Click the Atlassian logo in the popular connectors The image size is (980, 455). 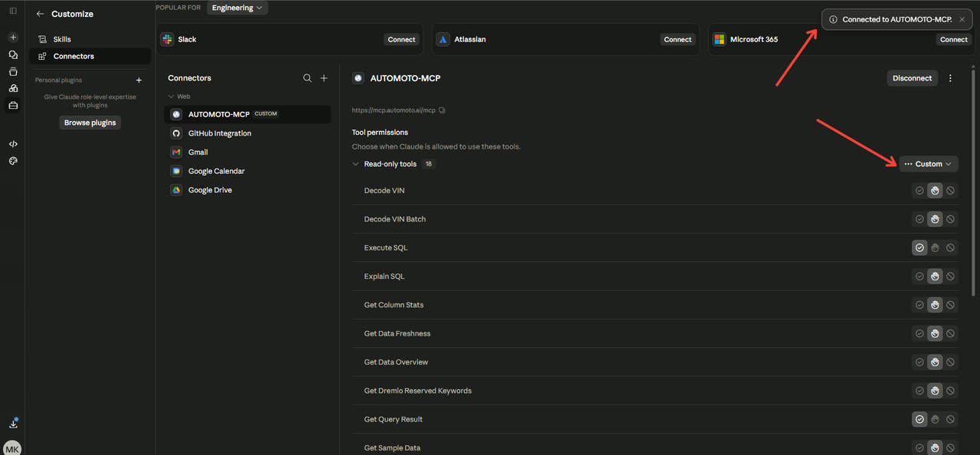point(443,39)
